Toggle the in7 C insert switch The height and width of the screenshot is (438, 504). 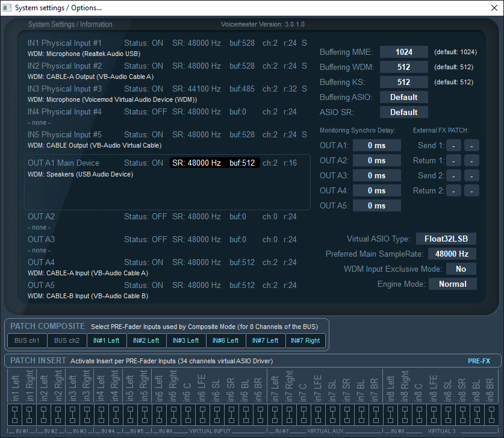click(303, 415)
